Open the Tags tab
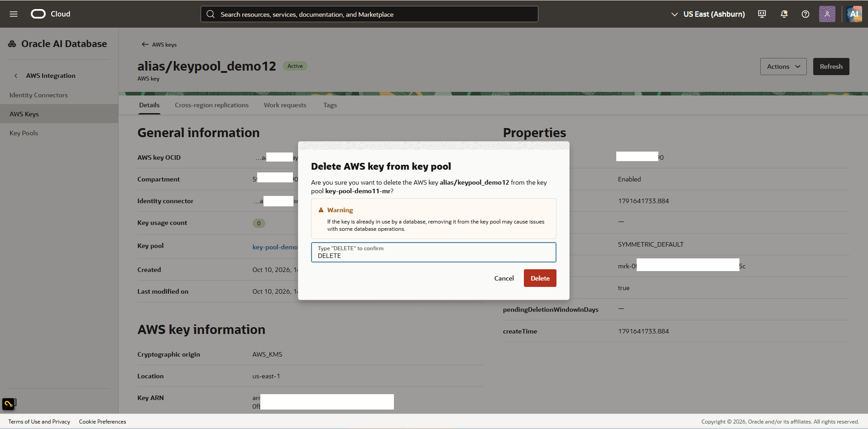 (x=330, y=105)
